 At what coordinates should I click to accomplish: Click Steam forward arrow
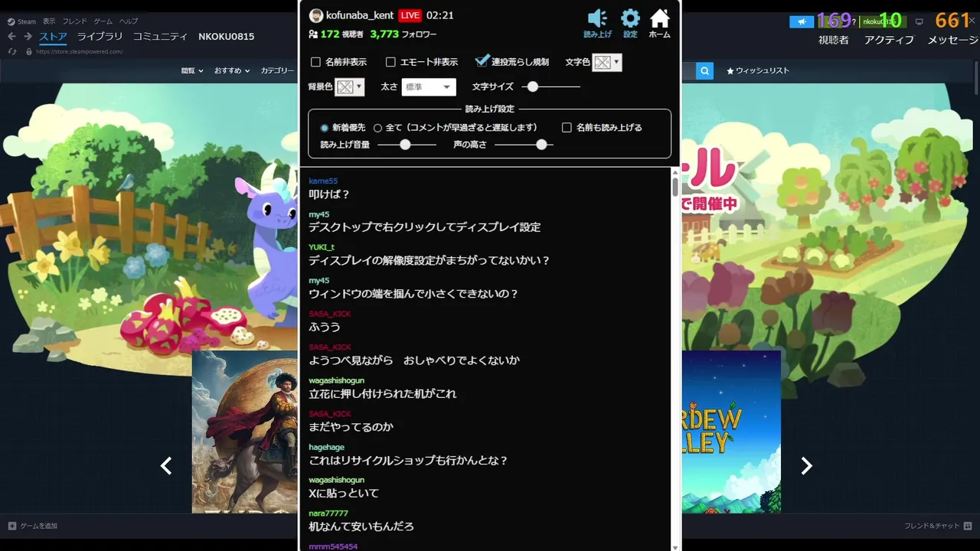[x=28, y=36]
